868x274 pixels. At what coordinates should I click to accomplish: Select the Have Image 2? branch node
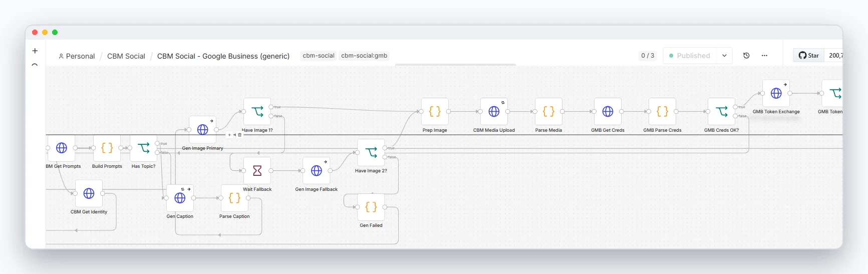(371, 152)
